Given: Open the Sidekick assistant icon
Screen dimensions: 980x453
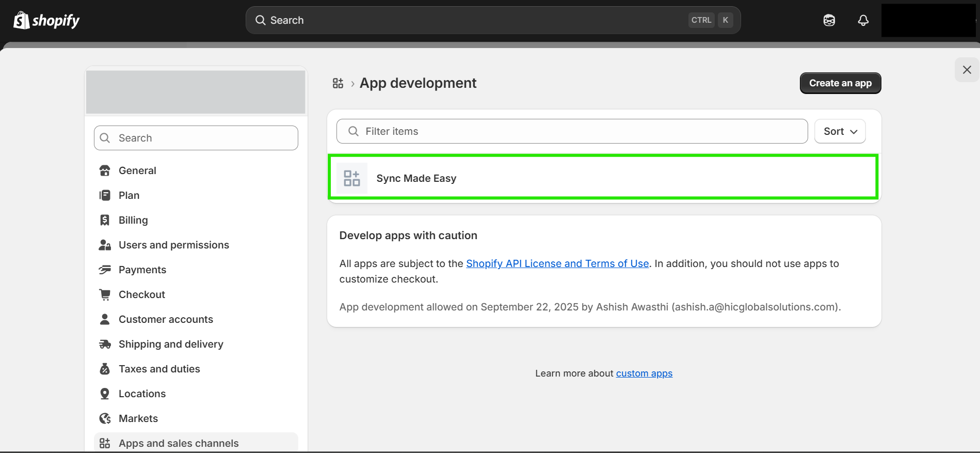Looking at the screenshot, I should (829, 20).
